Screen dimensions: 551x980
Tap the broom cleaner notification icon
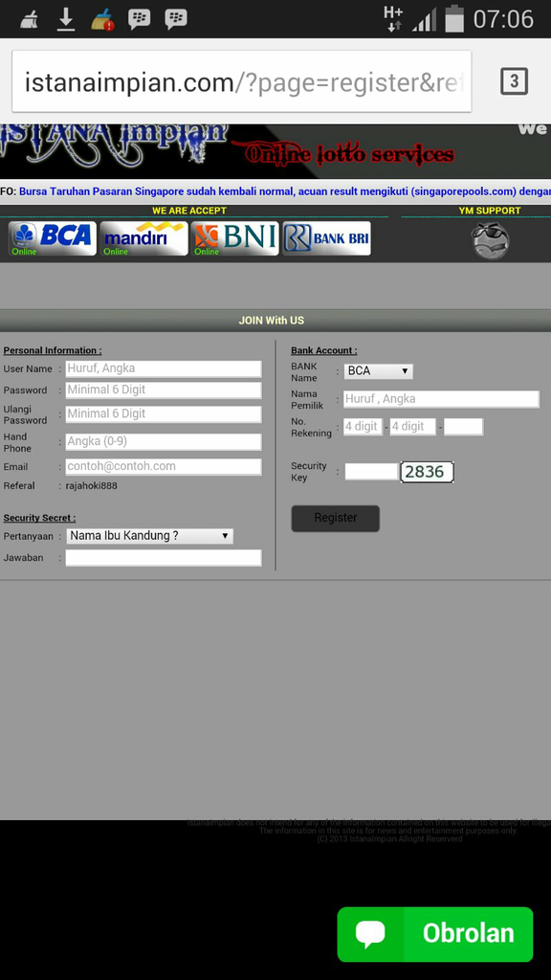click(29, 20)
